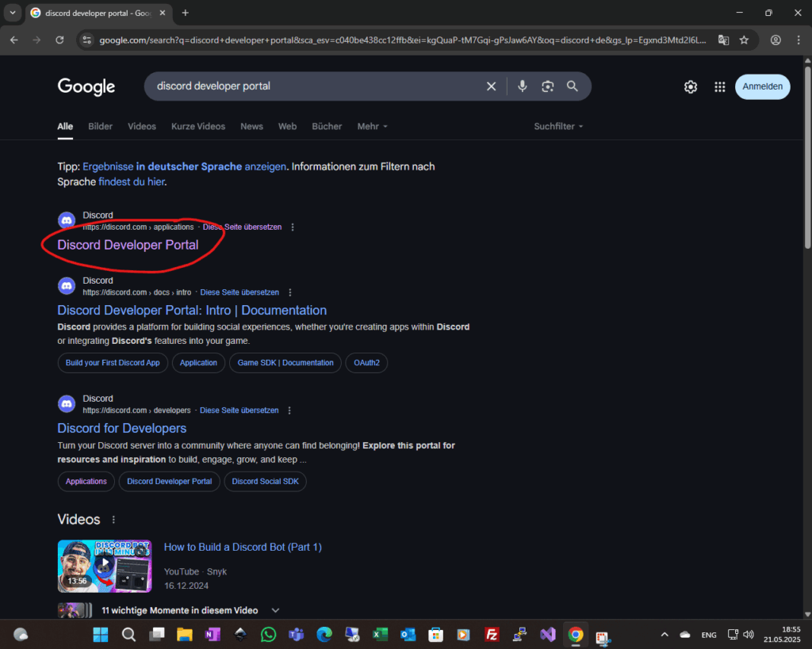Open the Google apps grid

tap(719, 87)
